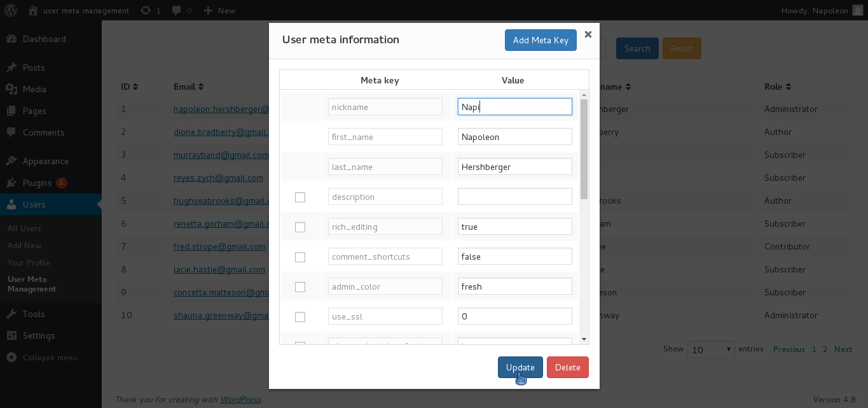Click the Collapse menu label

pos(50,357)
